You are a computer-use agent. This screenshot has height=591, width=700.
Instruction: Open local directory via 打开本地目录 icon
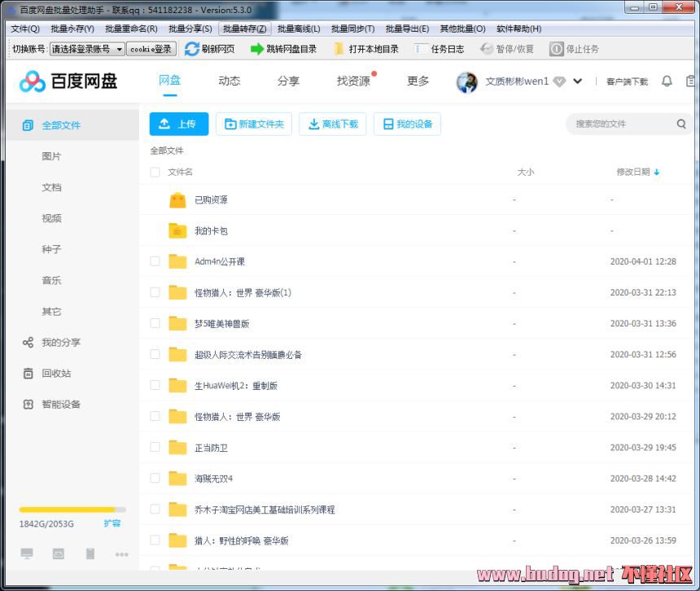point(339,49)
